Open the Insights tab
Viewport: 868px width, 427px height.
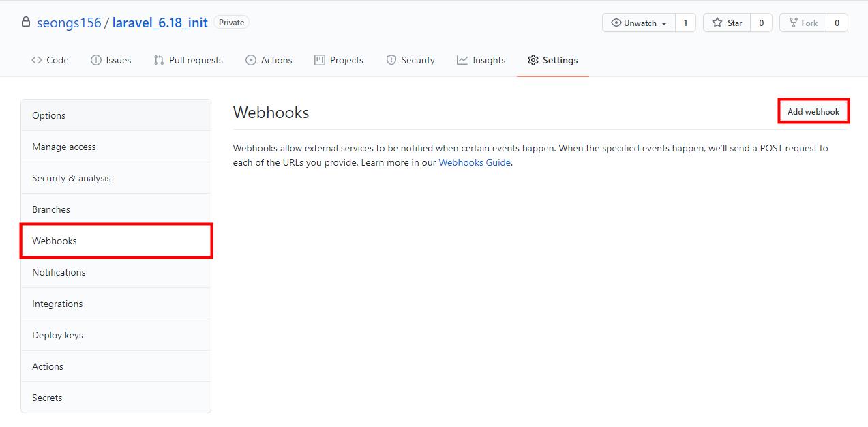click(481, 60)
